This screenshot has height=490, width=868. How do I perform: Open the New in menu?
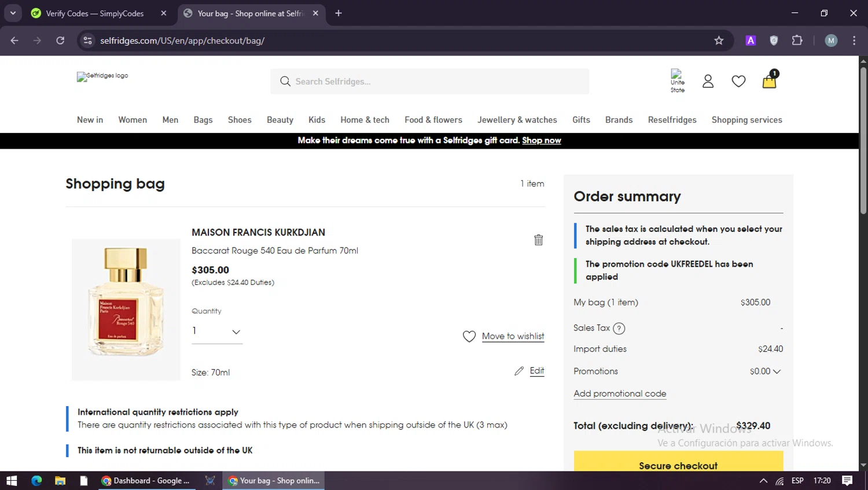point(90,120)
